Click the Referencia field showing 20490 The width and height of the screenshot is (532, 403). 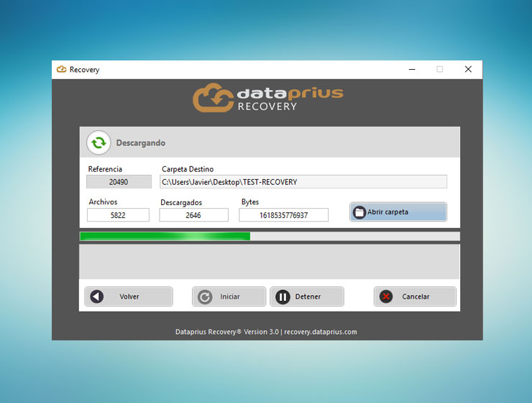click(119, 181)
